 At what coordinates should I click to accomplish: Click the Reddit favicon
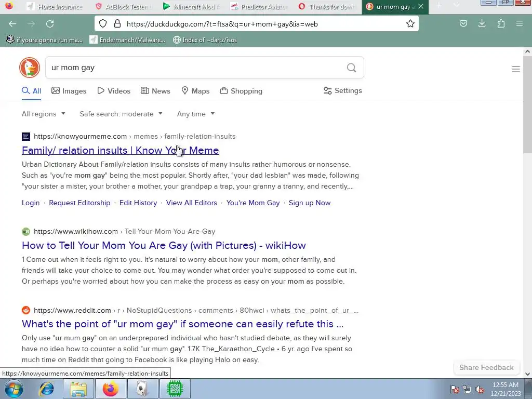(26, 310)
